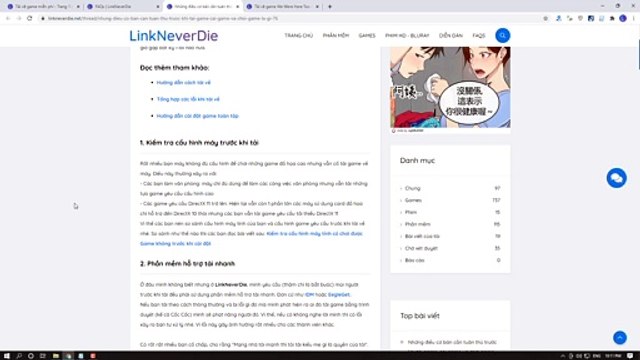This screenshot has width=640, height=360.
Task: Bookmark this page with the star icon
Action: (x=546, y=18)
